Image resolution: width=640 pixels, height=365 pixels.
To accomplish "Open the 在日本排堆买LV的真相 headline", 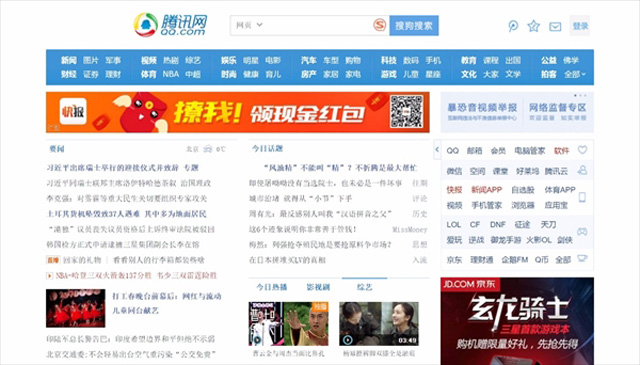I will pos(287,260).
